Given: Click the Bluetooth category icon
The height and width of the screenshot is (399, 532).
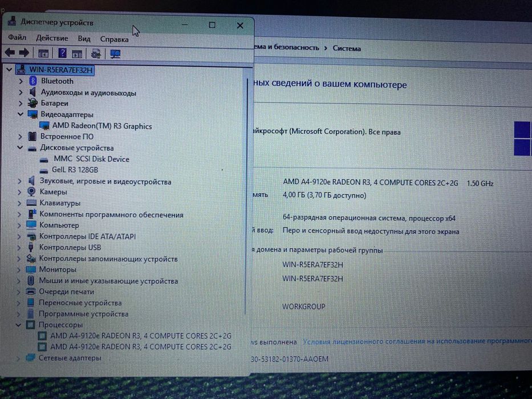Looking at the screenshot, I should (x=33, y=81).
